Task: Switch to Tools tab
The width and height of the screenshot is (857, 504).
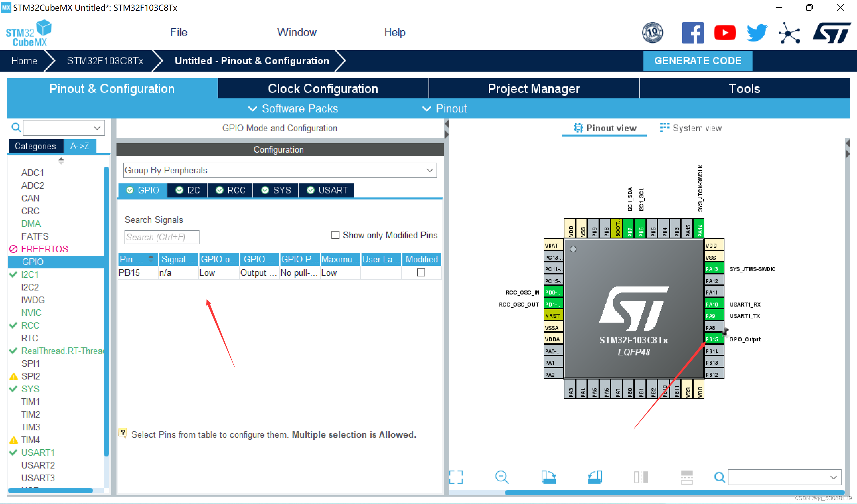Action: click(745, 88)
